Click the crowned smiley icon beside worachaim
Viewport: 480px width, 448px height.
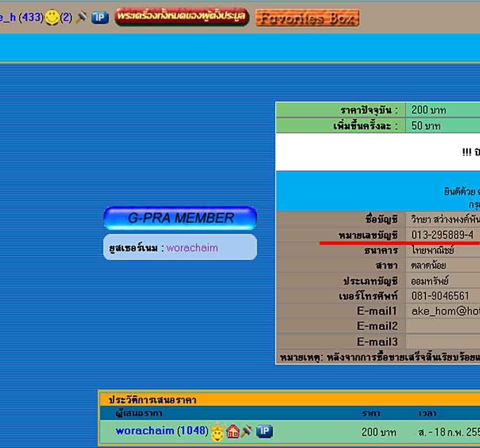point(217,432)
